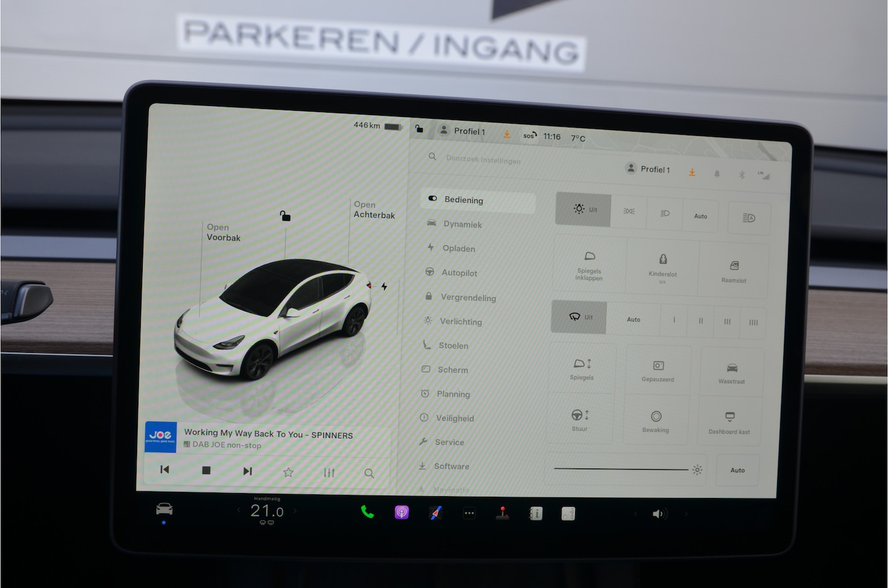Mark the current station as favorite with star
The height and width of the screenshot is (588, 888).
tap(288, 472)
